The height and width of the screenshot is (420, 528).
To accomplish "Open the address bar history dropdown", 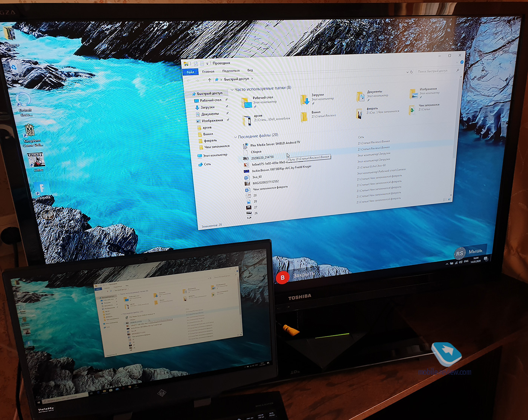I will click(x=407, y=72).
